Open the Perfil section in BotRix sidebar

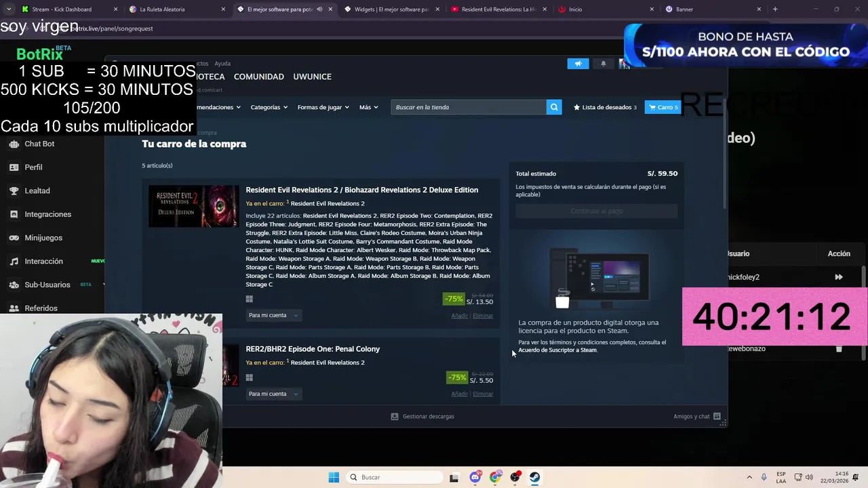[x=33, y=167]
